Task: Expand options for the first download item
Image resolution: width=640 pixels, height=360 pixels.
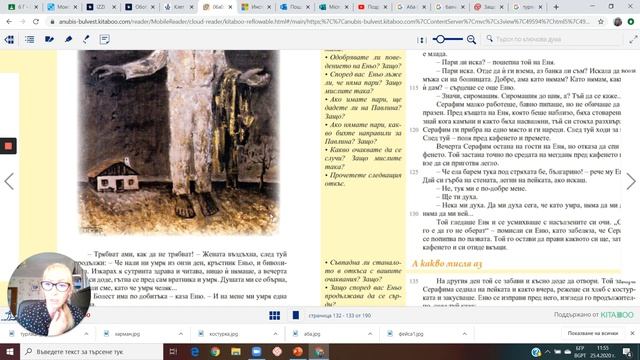Action: coord(86,334)
